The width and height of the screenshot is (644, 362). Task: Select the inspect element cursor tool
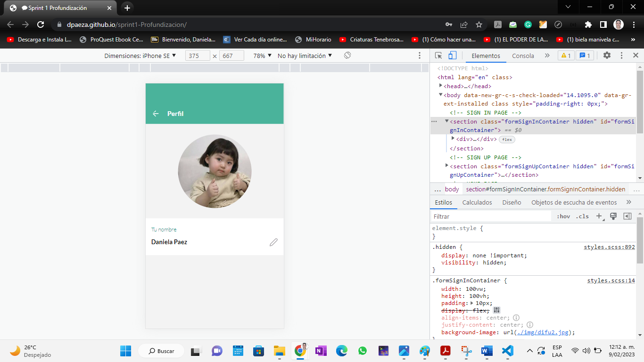click(x=438, y=55)
